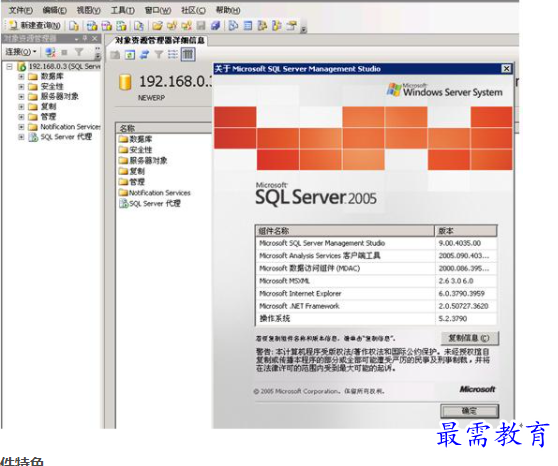This screenshot has height=466, width=558.
Task: Open the 编辑(E) menu
Action: (x=54, y=10)
